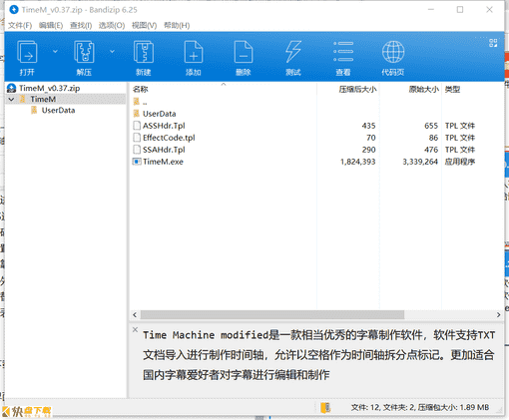Screen dimensions: 509x420
Task: Click compressed size 435 for ASSHdr.Tpl
Action: (368, 126)
